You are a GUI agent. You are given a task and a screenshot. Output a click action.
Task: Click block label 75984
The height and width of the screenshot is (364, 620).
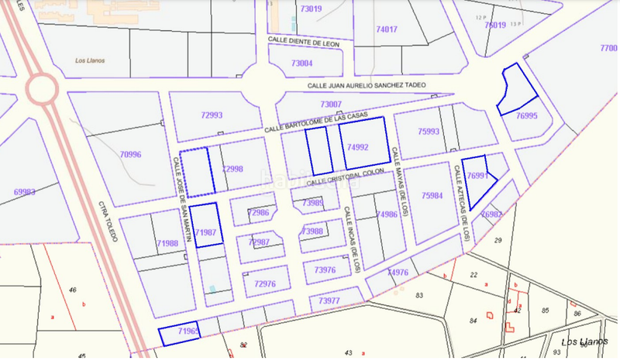click(x=432, y=196)
